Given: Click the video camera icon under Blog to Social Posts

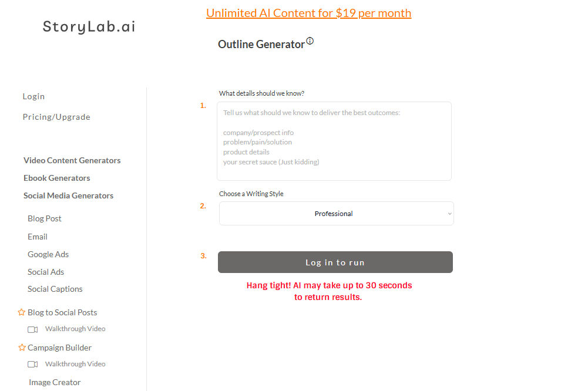Looking at the screenshot, I should (x=33, y=329).
